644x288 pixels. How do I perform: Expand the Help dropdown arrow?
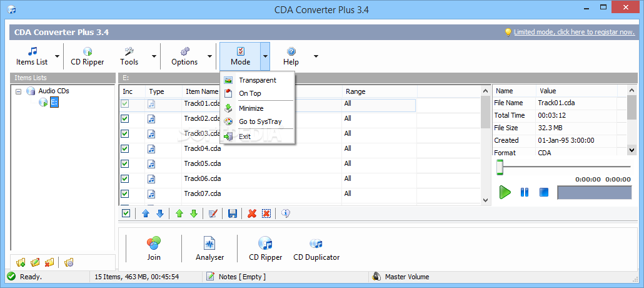click(x=316, y=56)
